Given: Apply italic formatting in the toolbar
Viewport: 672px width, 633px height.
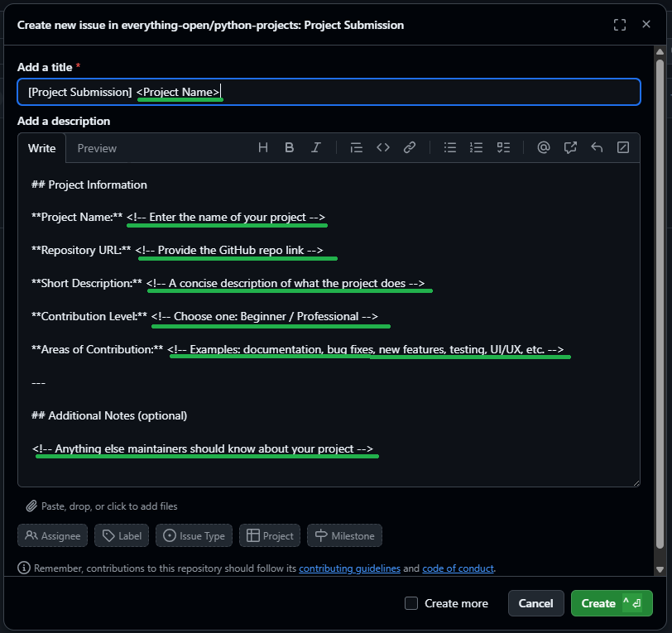Looking at the screenshot, I should pos(315,148).
